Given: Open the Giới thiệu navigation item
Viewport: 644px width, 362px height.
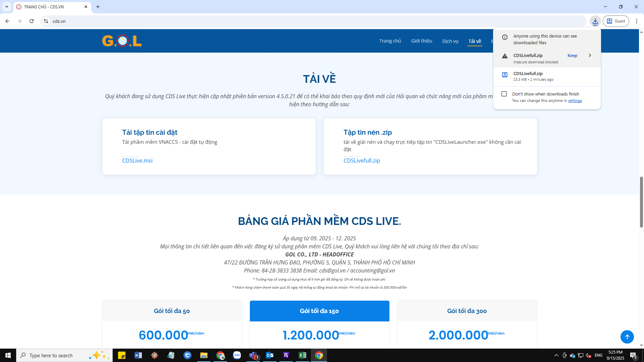Looking at the screenshot, I should click(x=422, y=41).
